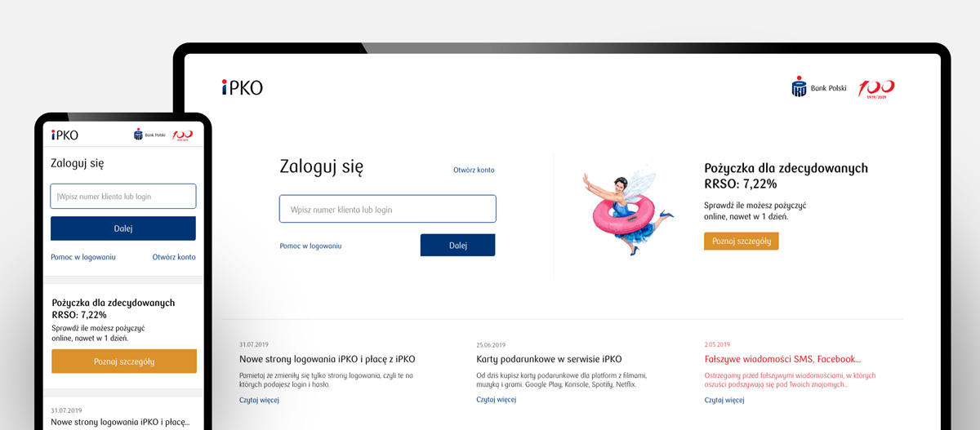Click the iPKO logo on desktop page
Screen dimensions: 980x430
tap(242, 87)
